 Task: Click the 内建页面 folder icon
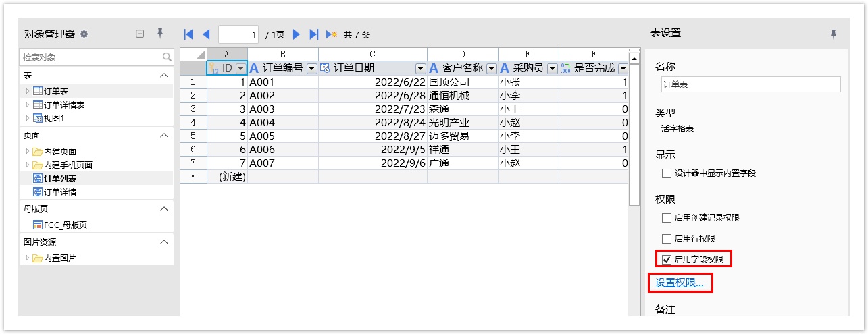[38, 151]
